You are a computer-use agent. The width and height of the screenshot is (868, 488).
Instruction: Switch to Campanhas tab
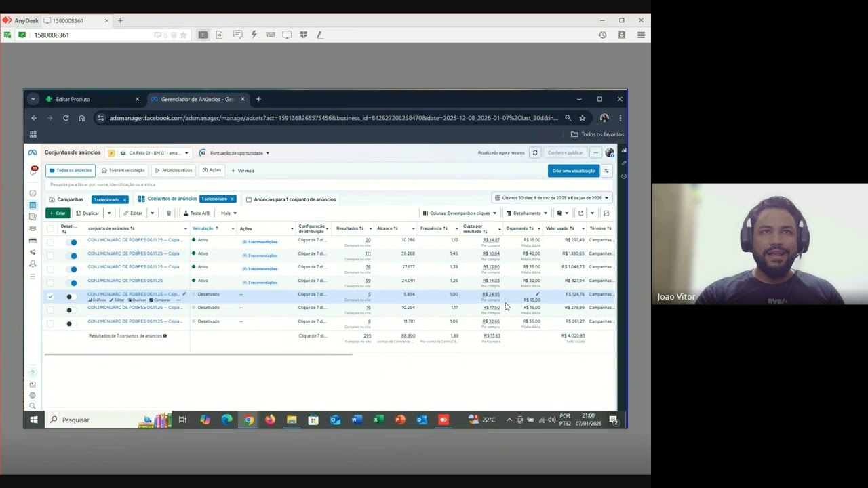[x=66, y=199]
